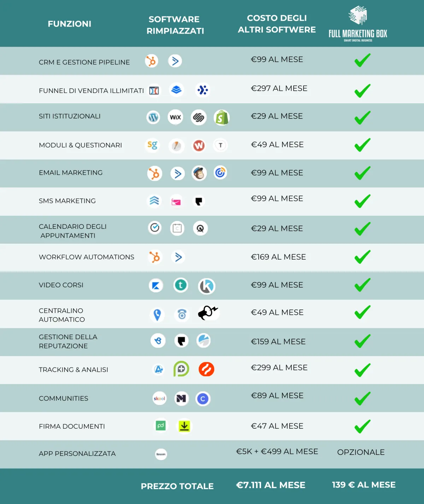424x504 pixels.
Task: Click the FUNZIONI column header
Action: (x=70, y=24)
